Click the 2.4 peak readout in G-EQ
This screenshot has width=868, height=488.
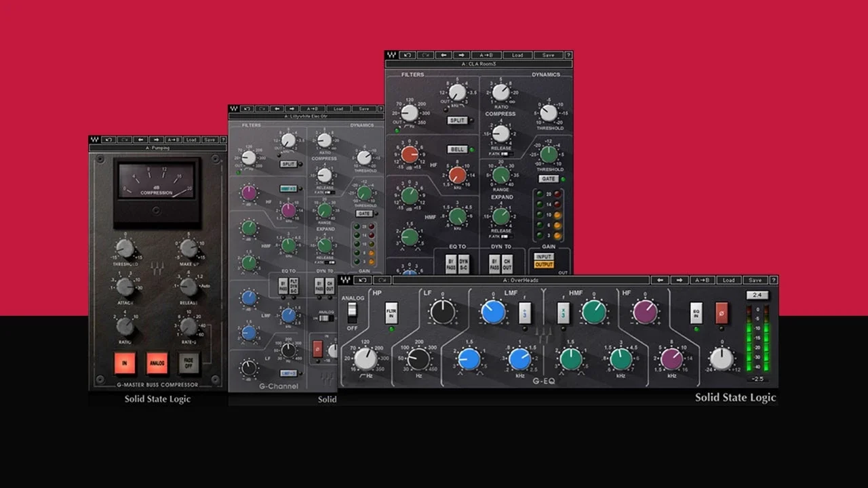click(756, 296)
